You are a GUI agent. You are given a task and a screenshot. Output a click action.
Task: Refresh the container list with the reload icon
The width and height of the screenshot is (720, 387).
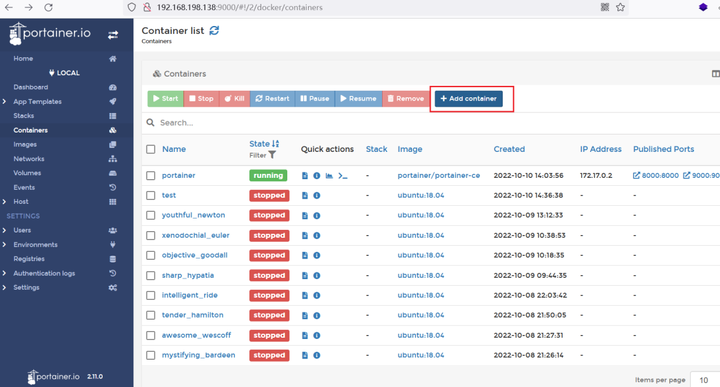pos(214,31)
